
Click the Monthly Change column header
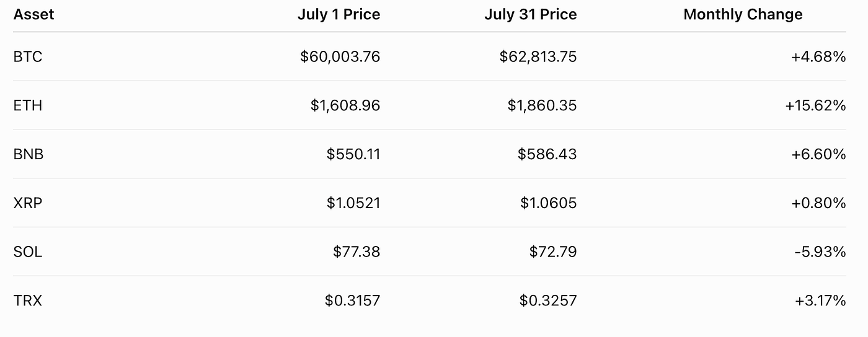click(743, 15)
